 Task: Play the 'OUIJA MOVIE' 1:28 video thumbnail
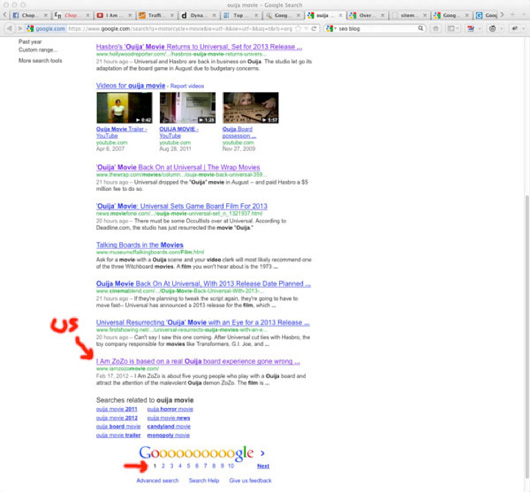point(188,108)
